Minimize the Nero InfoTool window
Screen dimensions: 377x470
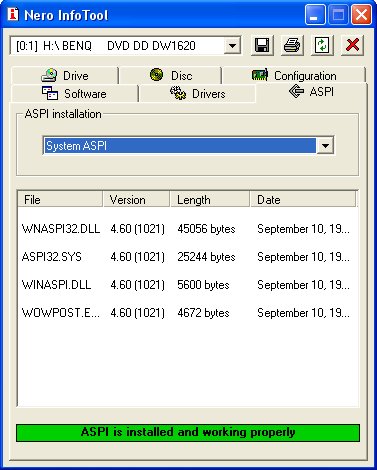[x=314, y=15]
